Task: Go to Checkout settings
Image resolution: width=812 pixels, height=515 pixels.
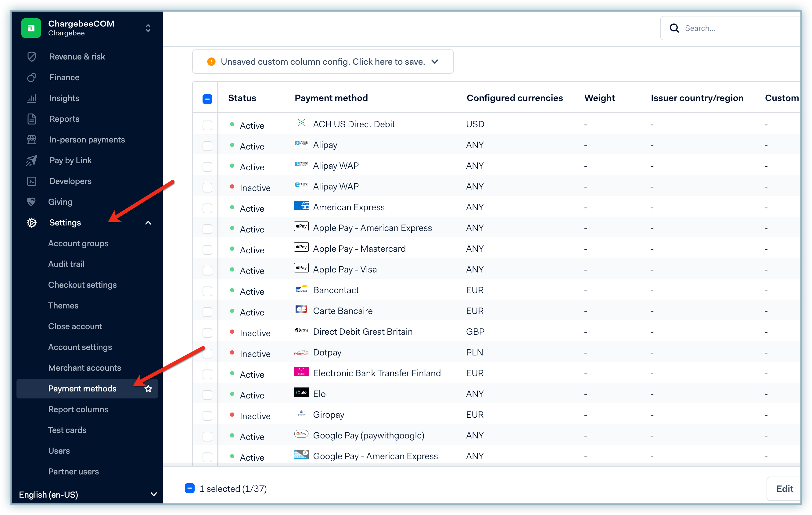Action: coord(82,285)
